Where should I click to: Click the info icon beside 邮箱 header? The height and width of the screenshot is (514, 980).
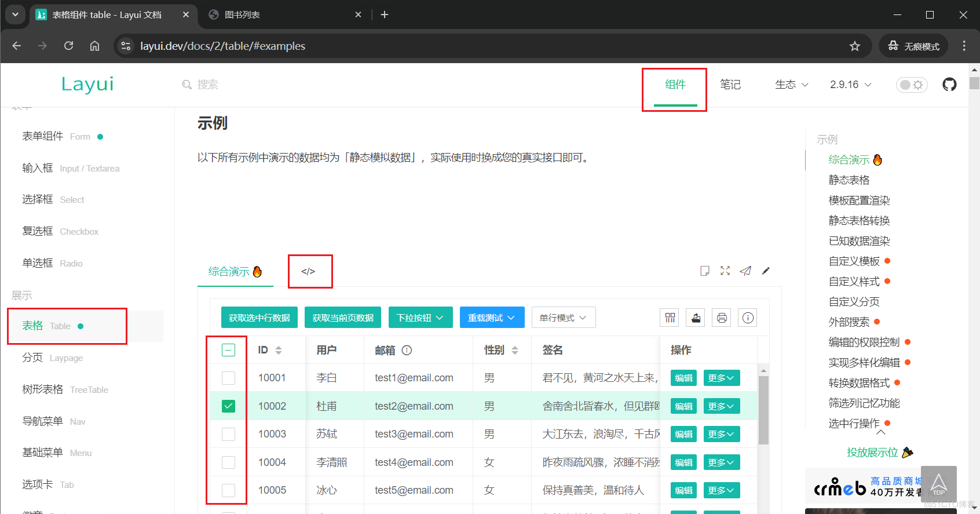(407, 350)
